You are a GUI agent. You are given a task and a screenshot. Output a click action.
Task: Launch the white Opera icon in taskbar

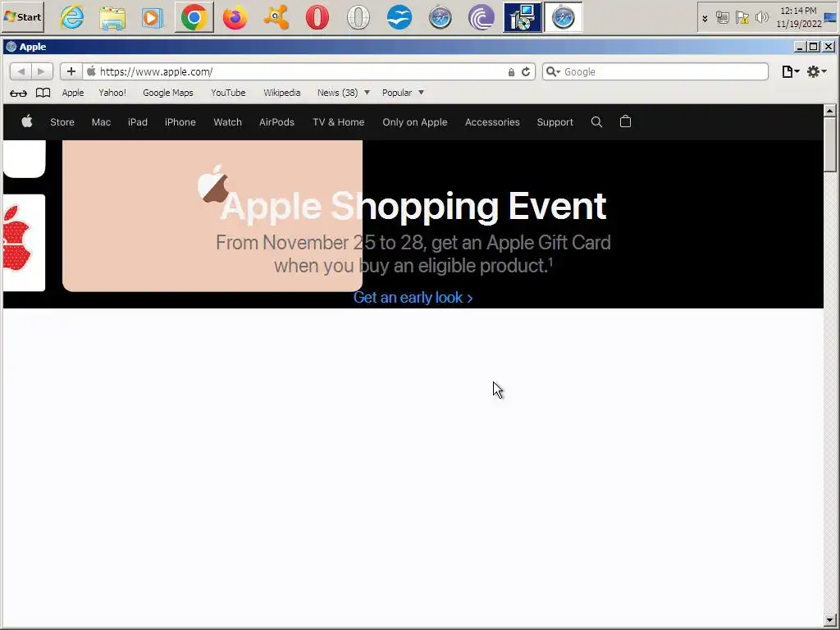point(358,17)
